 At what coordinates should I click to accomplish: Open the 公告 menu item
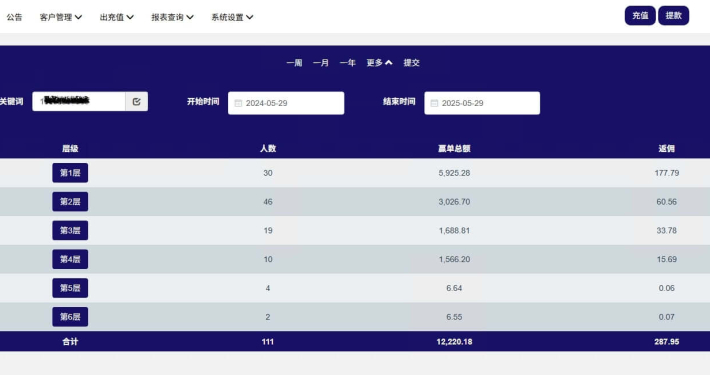[x=14, y=17]
